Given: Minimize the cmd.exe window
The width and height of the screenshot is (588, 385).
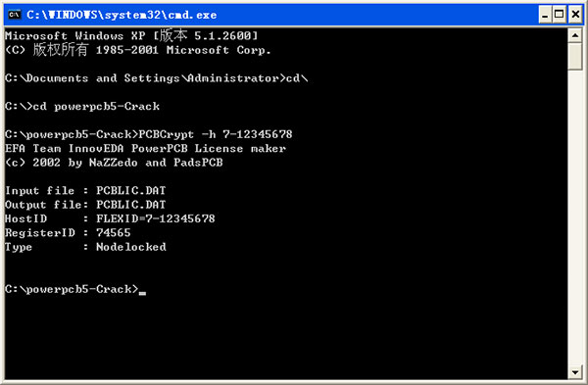Looking at the screenshot, I should (x=545, y=15).
